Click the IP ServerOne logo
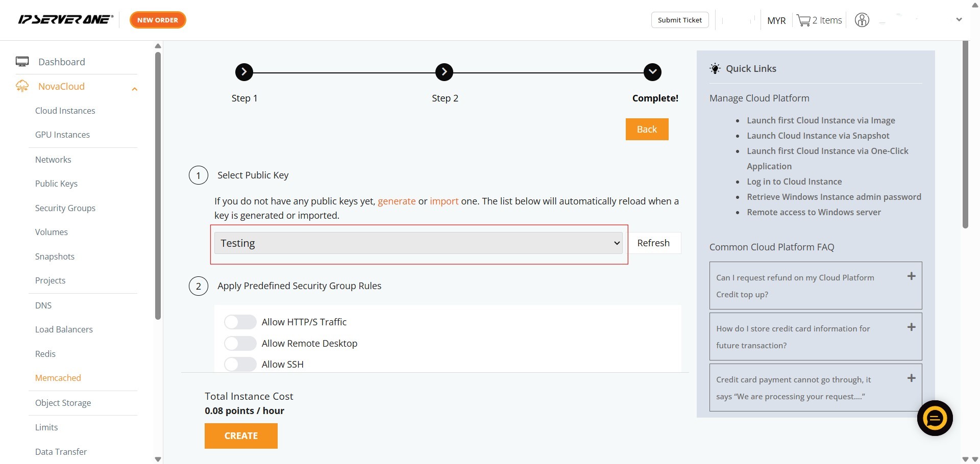980x464 pixels. pyautogui.click(x=65, y=20)
